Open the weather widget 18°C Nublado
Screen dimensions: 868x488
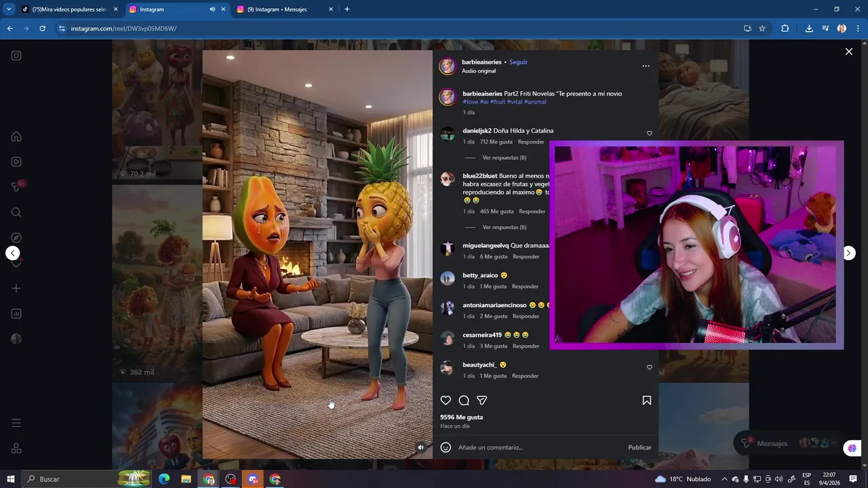[x=682, y=479]
